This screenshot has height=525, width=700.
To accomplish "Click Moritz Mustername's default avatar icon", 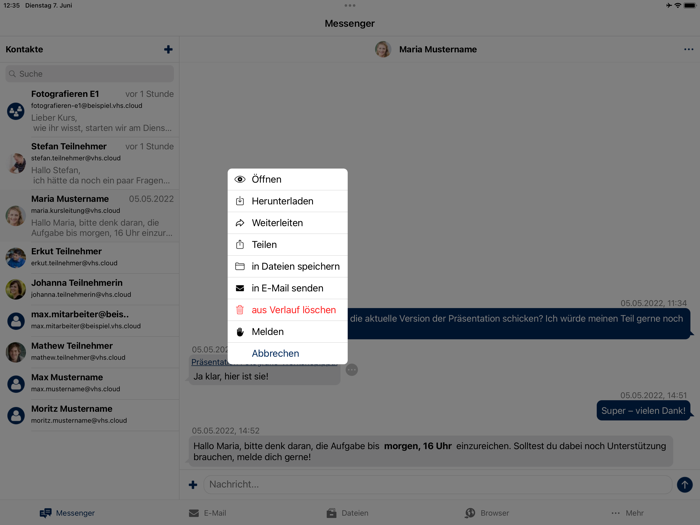I will point(16,415).
